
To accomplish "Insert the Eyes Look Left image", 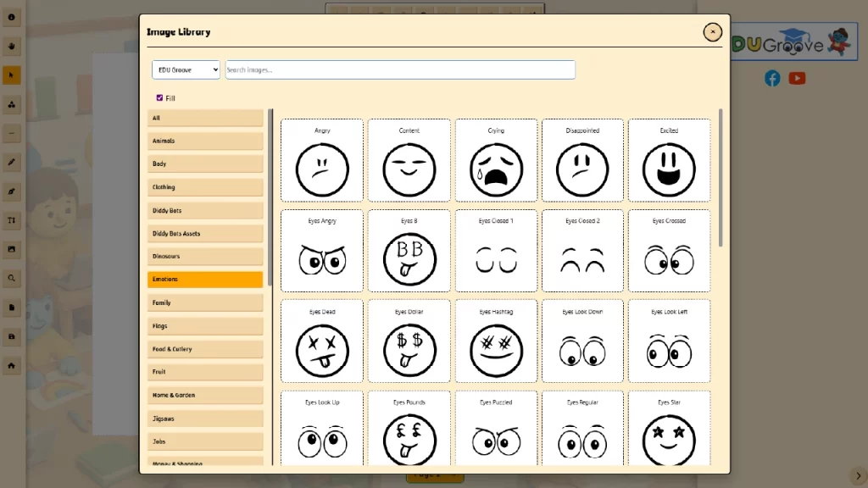I will (x=670, y=341).
